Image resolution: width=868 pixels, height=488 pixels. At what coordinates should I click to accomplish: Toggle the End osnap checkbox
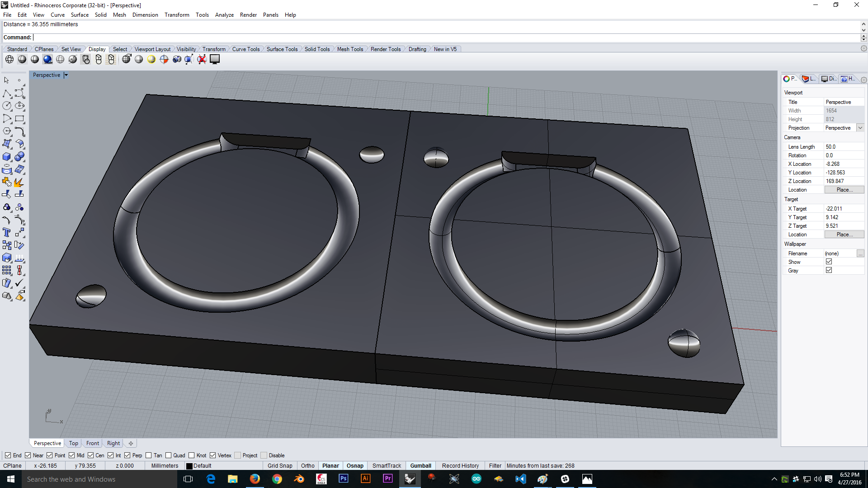click(x=8, y=455)
